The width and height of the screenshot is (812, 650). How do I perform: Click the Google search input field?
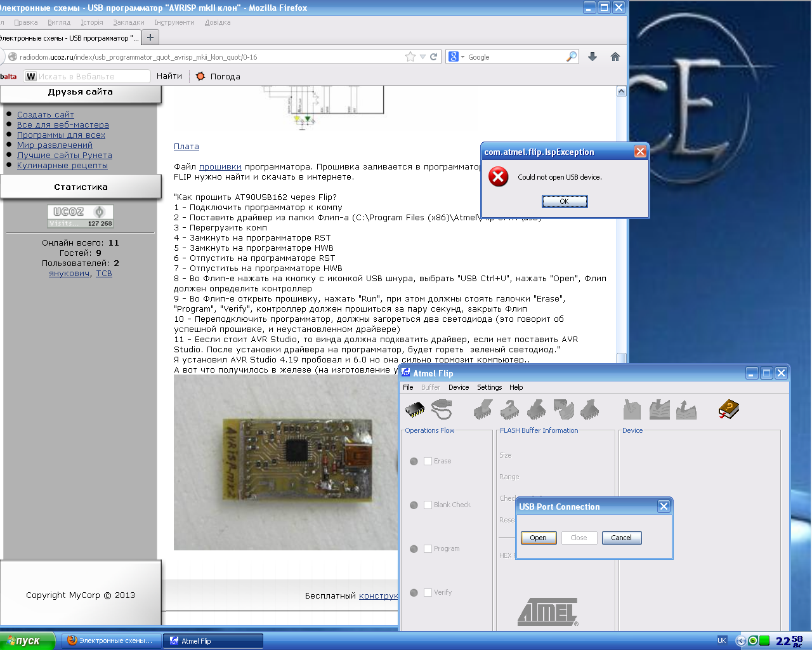516,57
